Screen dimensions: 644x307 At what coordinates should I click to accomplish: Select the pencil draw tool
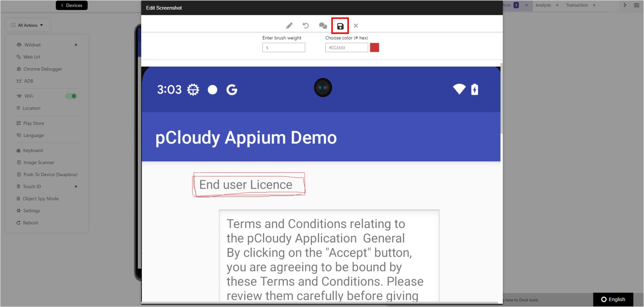(289, 26)
